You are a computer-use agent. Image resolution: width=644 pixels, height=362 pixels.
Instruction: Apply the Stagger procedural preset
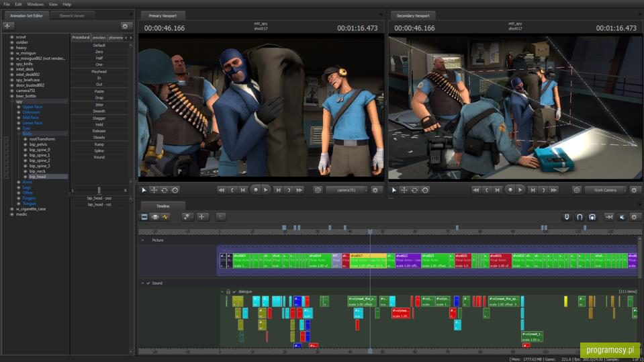tap(99, 118)
